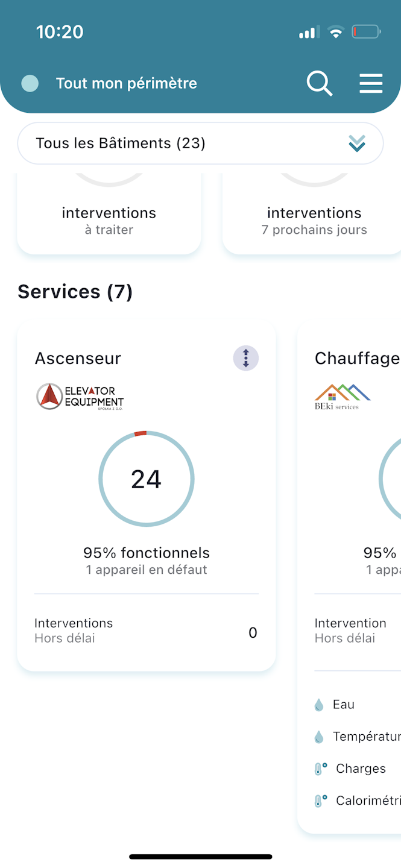Tap the BEki services logo
Image resolution: width=401 pixels, height=868 pixels.
coord(342,397)
